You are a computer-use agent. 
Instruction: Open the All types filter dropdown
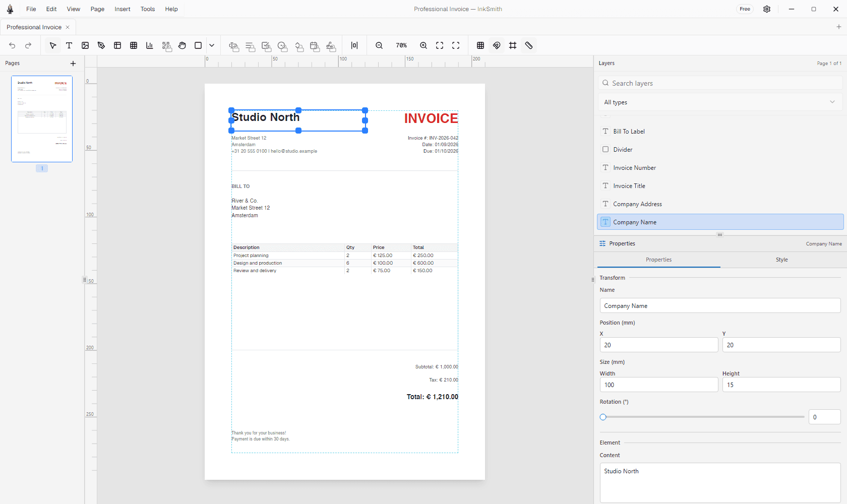(720, 102)
